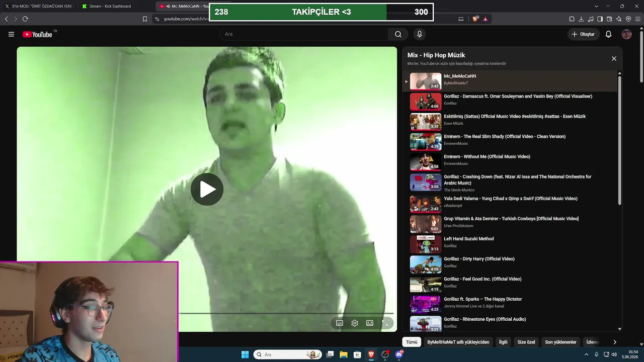Viewport: 644px width, 362px height.
Task: Switch to the X'te MOD browser tab
Action: click(x=39, y=6)
